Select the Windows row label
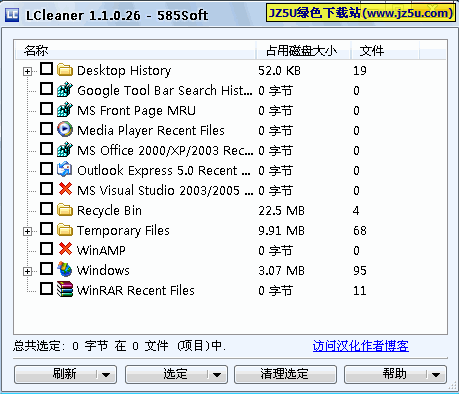This screenshot has height=394, width=459. coord(103,270)
